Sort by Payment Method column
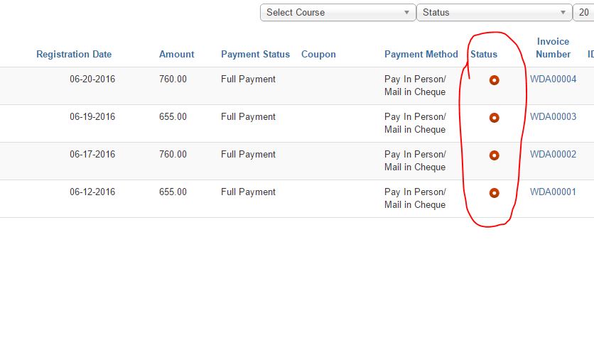The image size is (594, 364). [421, 54]
